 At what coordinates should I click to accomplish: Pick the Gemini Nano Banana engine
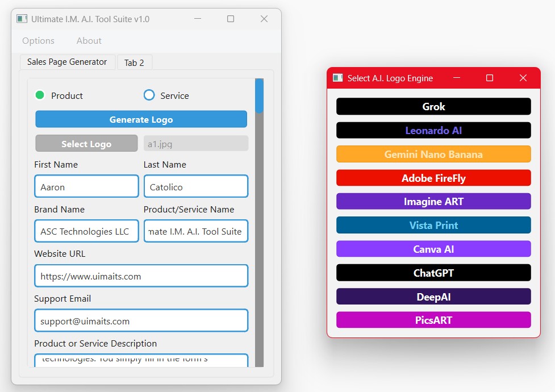(x=433, y=154)
